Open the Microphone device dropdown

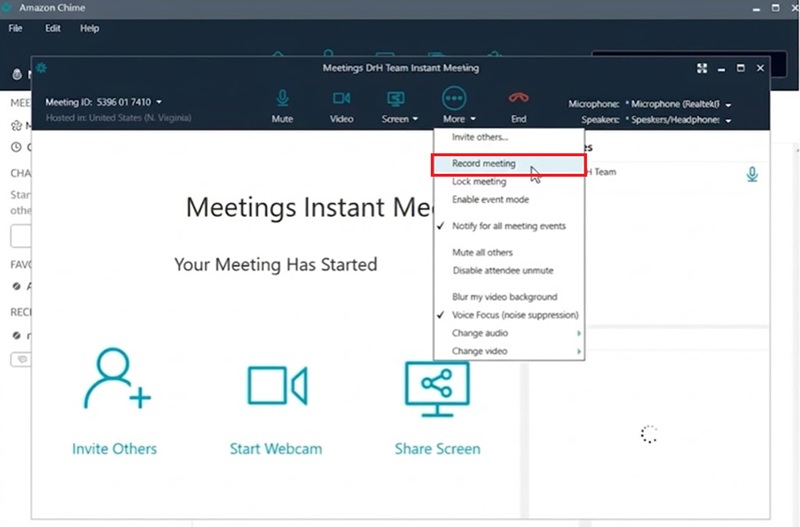pyautogui.click(x=728, y=105)
